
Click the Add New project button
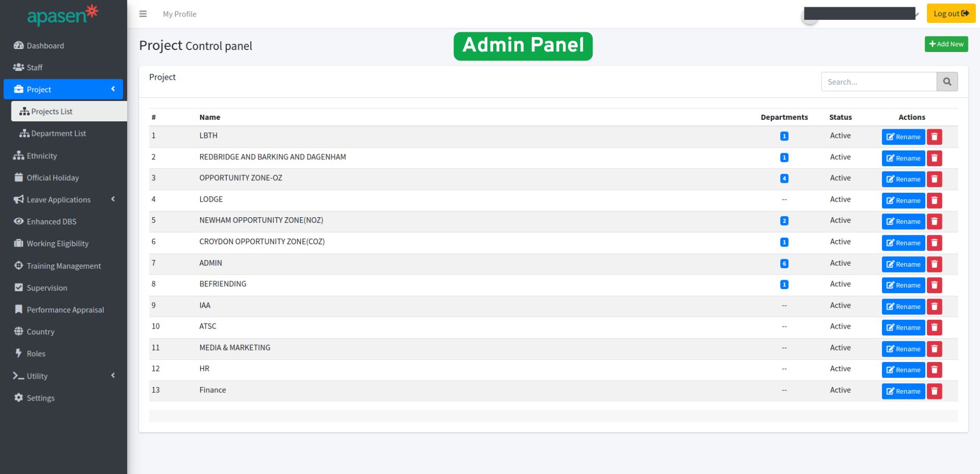[x=946, y=44]
